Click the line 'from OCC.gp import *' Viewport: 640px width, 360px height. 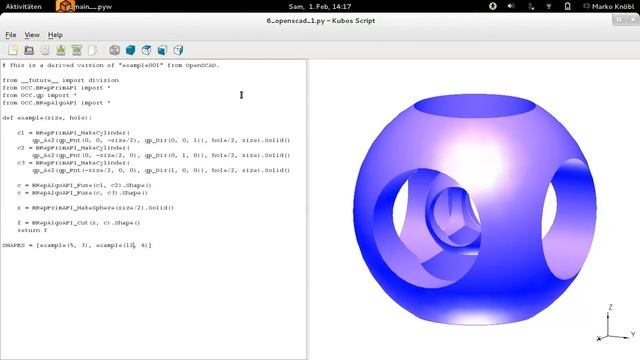point(39,96)
